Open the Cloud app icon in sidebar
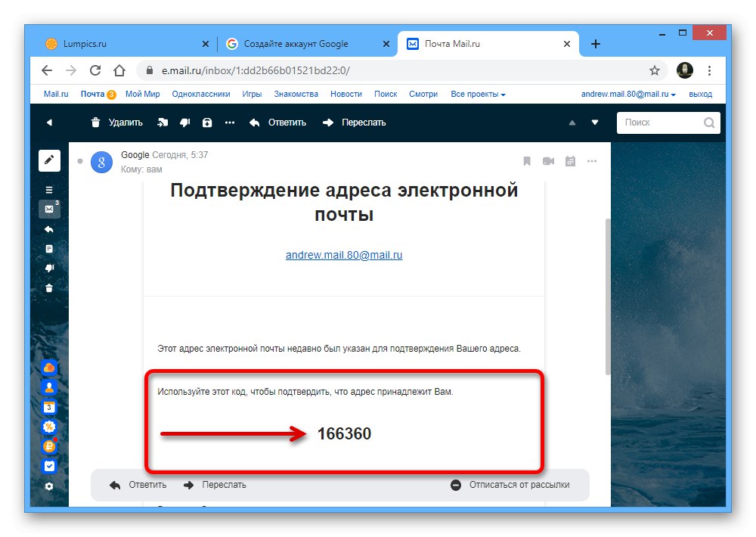 [49, 368]
